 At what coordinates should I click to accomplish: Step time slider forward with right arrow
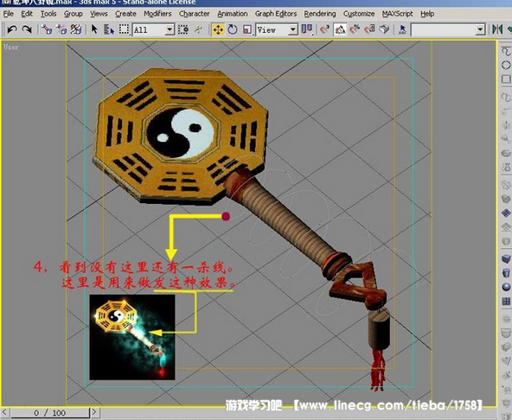[x=94, y=412]
